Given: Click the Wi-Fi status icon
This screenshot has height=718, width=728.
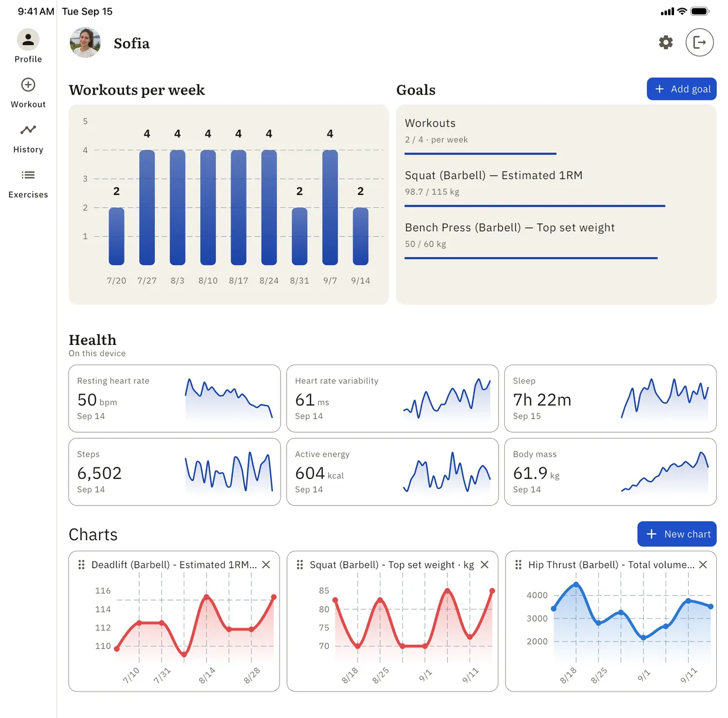Looking at the screenshot, I should [682, 11].
